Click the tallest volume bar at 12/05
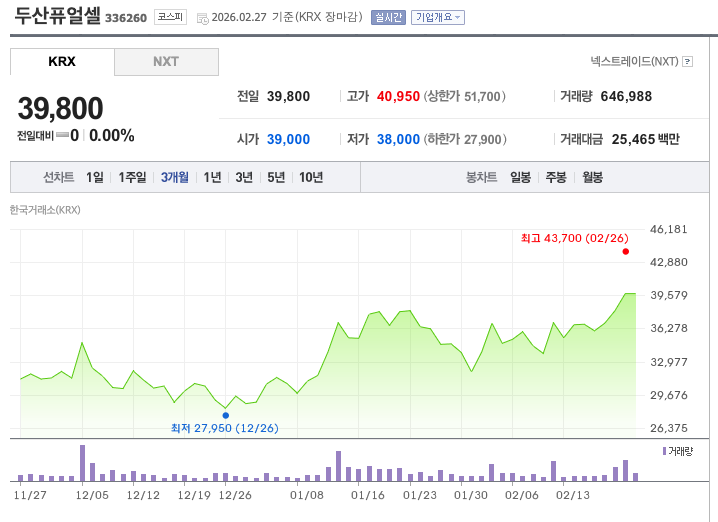The width and height of the screenshot is (718, 522). [x=82, y=463]
